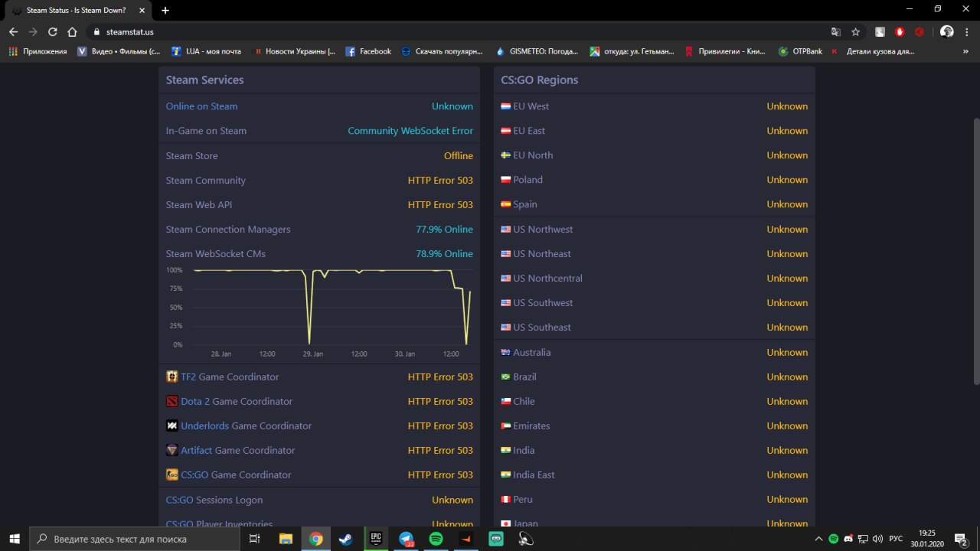Click the Dota 2 link text
Viewport: 980px width, 551px height.
click(195, 401)
